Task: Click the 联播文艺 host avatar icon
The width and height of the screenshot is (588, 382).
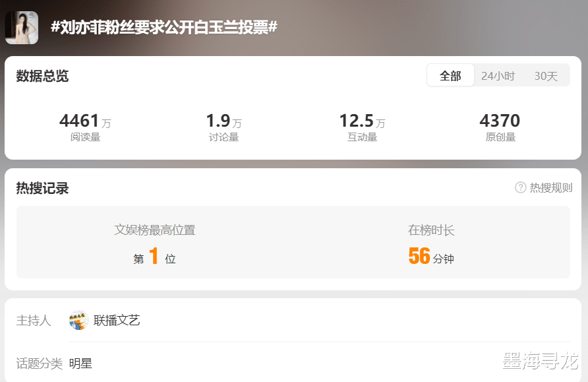Action: [78, 320]
